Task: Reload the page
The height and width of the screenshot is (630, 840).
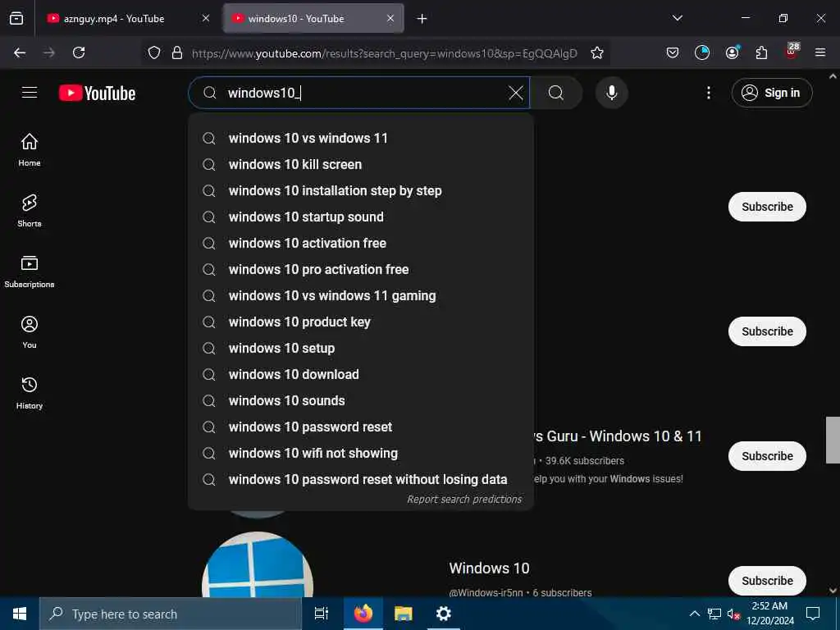Action: pyautogui.click(x=79, y=52)
